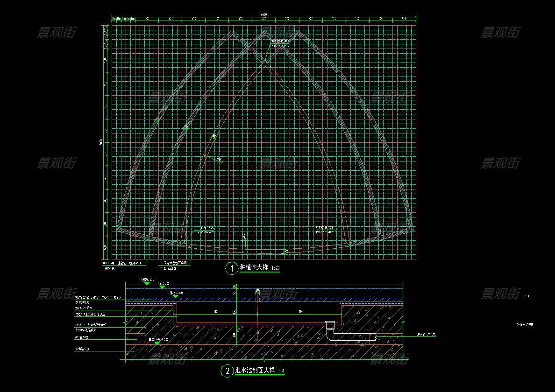
Task: Click the leftmost green elevation triangle in section
Action: pos(147,283)
